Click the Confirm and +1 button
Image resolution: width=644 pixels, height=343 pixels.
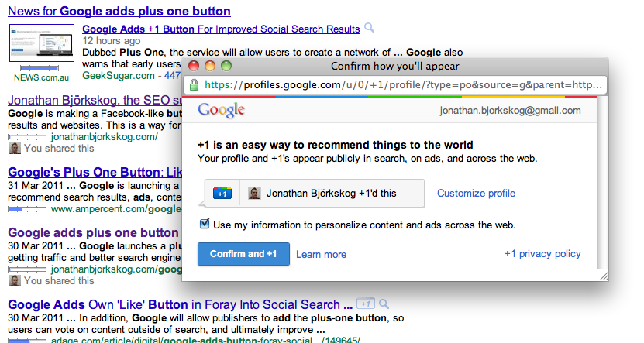pyautogui.click(x=243, y=254)
